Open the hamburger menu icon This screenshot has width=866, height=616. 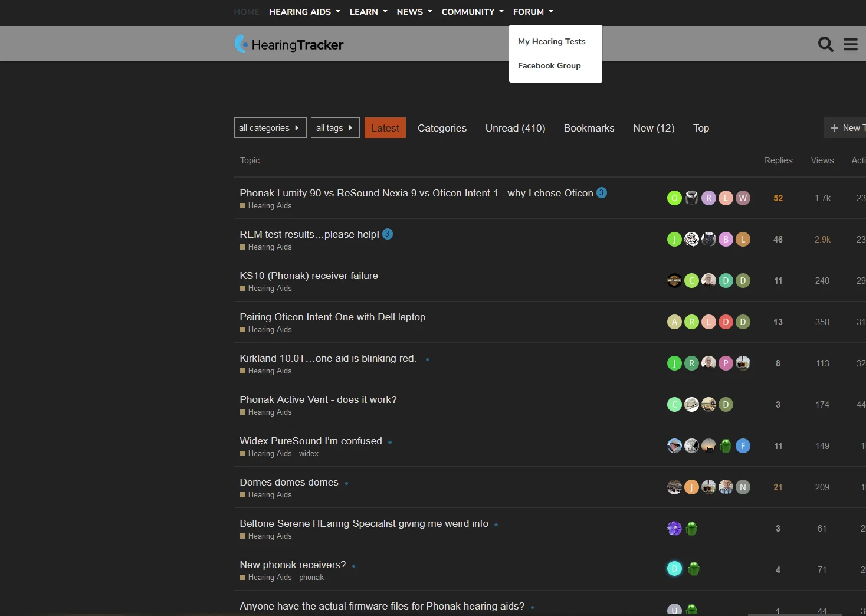click(x=851, y=44)
